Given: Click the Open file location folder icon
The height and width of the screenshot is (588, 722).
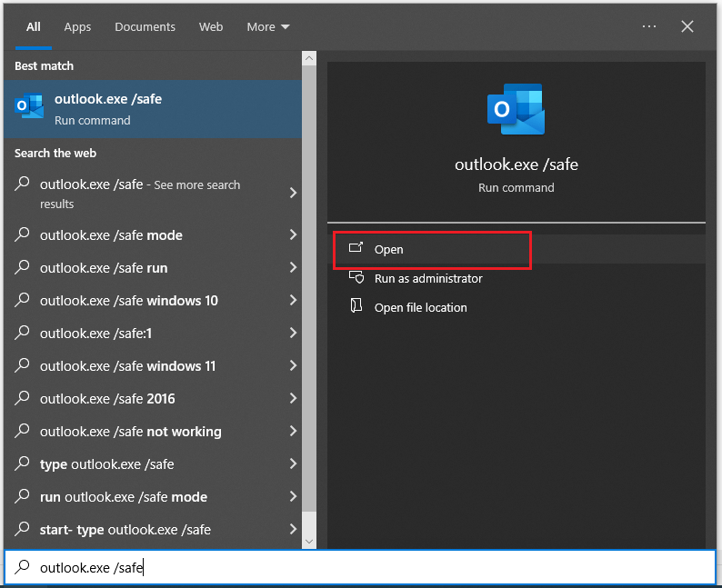Looking at the screenshot, I should (356, 307).
